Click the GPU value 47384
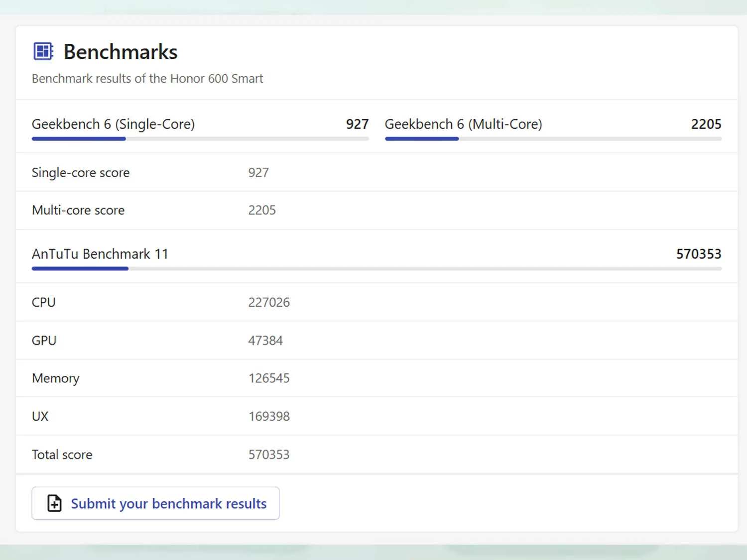747x560 pixels. (265, 340)
